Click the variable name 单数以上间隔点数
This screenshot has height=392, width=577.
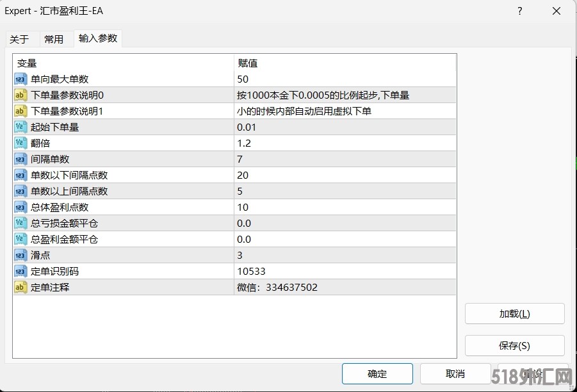point(69,191)
